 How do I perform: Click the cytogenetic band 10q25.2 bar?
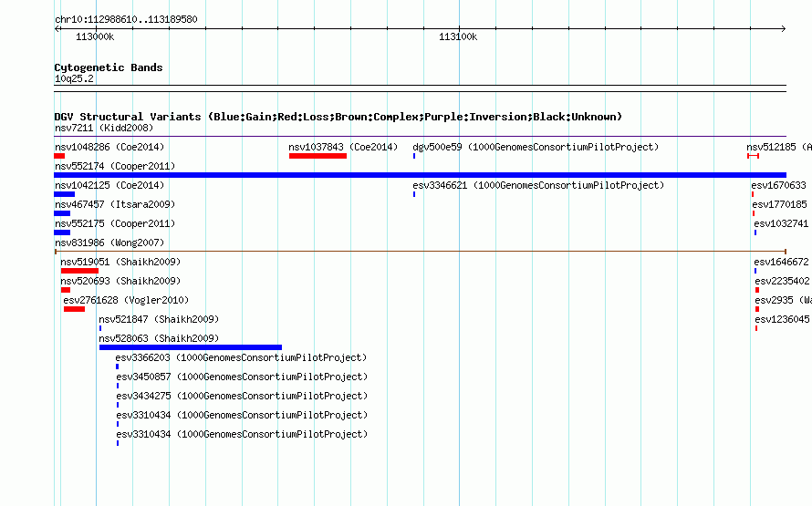point(420,88)
